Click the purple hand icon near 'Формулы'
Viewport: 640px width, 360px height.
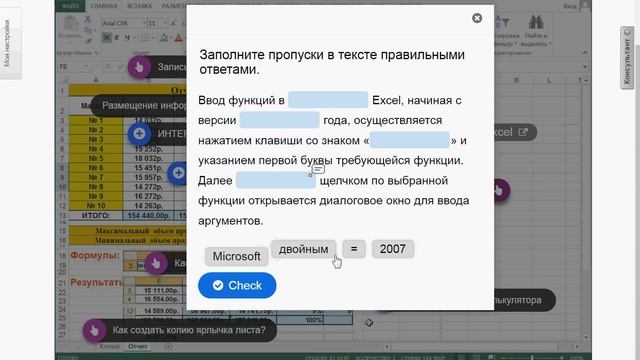(156, 263)
